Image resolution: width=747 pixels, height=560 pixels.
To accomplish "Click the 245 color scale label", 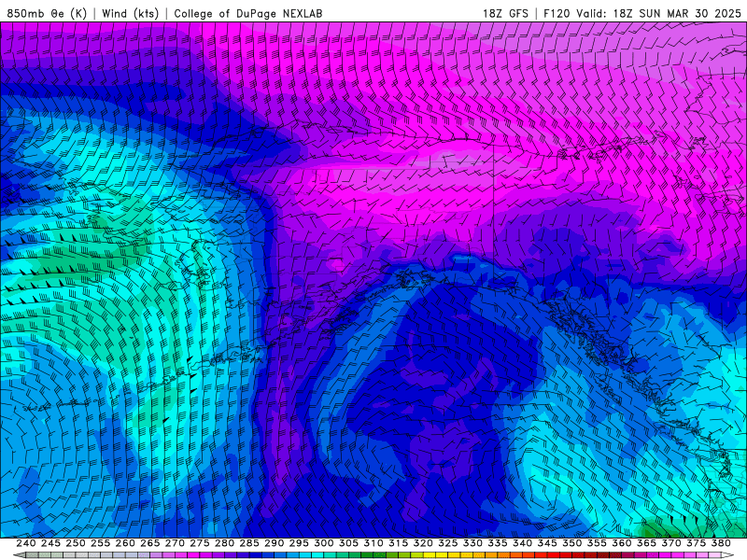I will tap(50, 543).
